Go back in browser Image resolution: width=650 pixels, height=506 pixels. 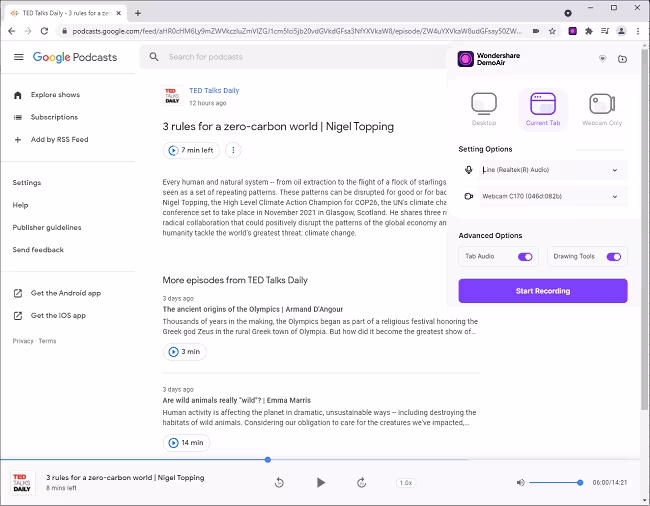pos(12,31)
